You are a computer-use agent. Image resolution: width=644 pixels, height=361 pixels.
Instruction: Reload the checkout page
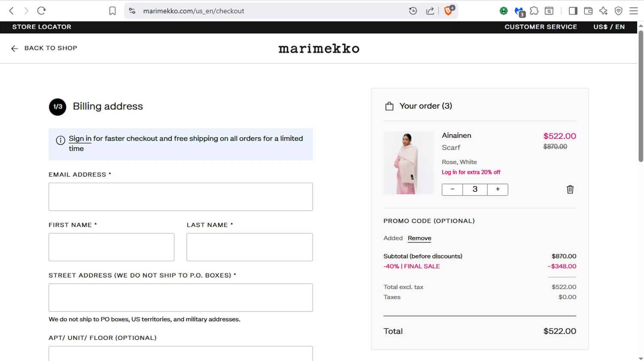(x=41, y=11)
